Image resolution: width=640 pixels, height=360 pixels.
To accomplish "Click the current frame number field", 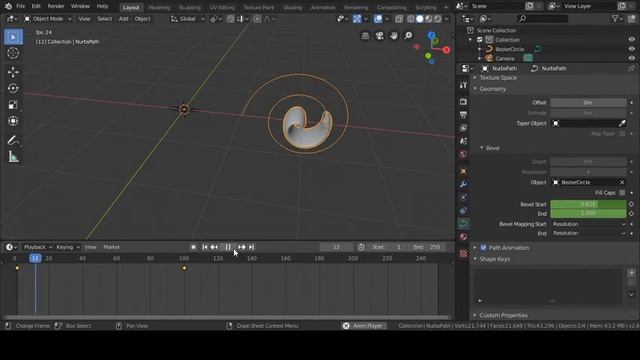I will (336, 247).
